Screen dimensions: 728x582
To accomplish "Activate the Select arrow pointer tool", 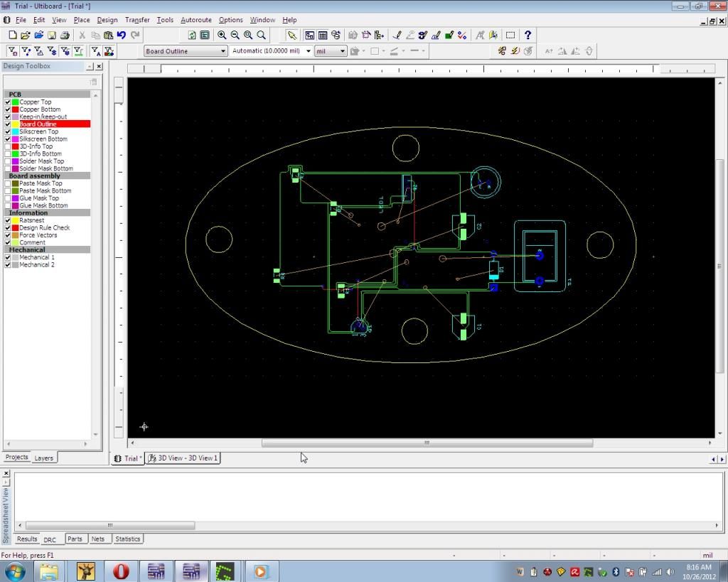I will (x=291, y=35).
